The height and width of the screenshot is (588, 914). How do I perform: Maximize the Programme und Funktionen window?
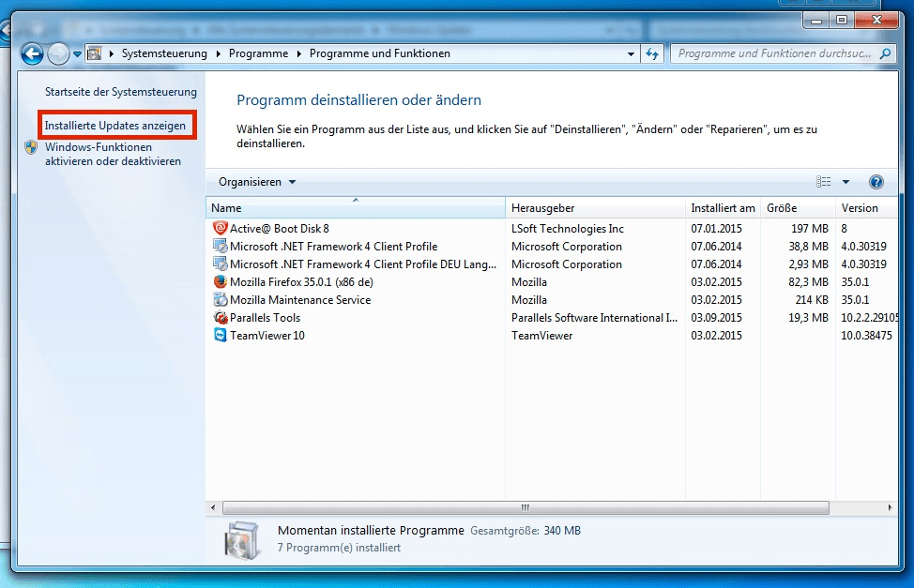pyautogui.click(x=842, y=21)
